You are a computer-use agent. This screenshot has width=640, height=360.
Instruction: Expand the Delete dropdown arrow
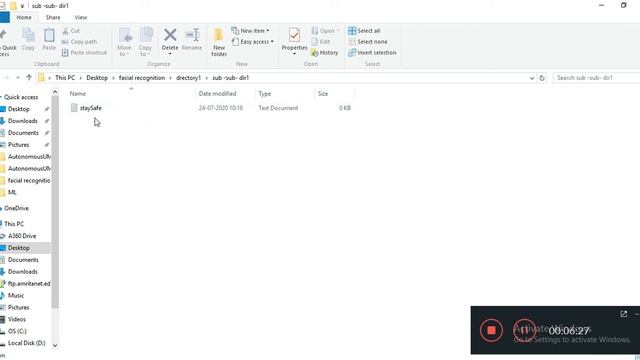[170, 54]
